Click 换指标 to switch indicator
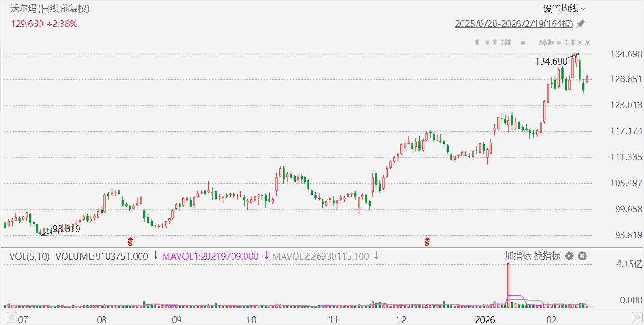Screen dimensions: 644x325 [547, 256]
